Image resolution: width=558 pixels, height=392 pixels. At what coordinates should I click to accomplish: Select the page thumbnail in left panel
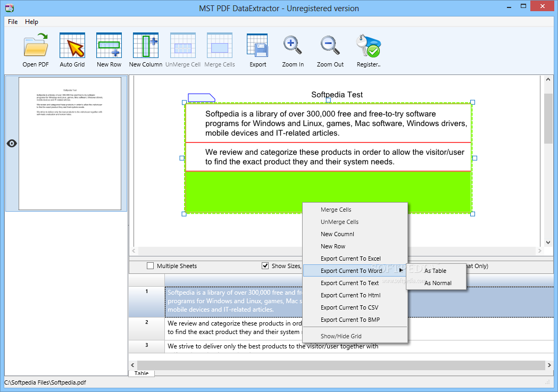70,144
